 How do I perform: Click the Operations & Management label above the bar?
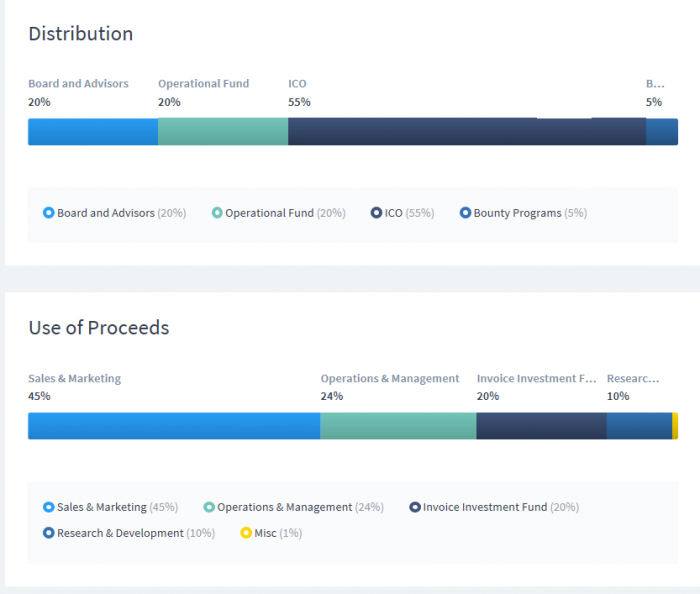point(390,378)
